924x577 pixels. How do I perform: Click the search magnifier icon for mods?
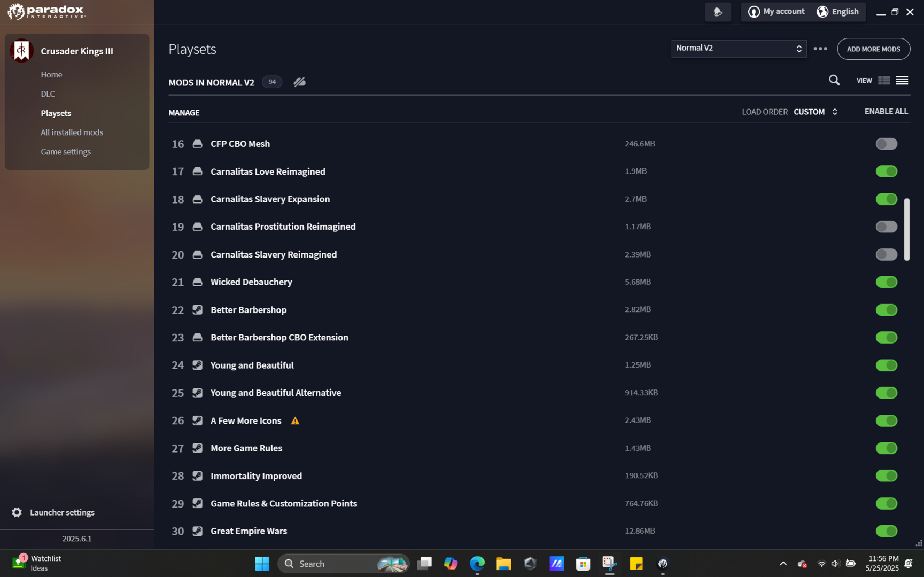click(834, 80)
